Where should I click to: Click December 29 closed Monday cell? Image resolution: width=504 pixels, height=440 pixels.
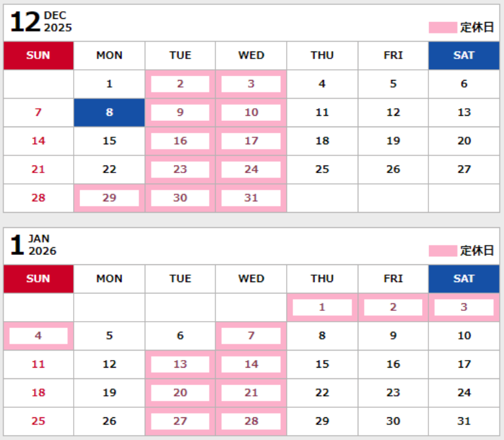click(109, 198)
